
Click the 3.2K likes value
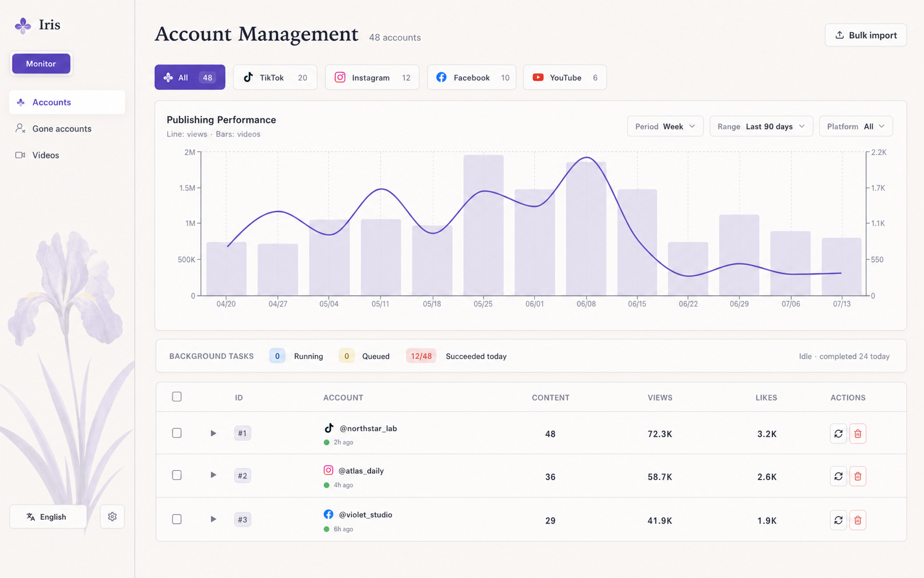point(767,433)
